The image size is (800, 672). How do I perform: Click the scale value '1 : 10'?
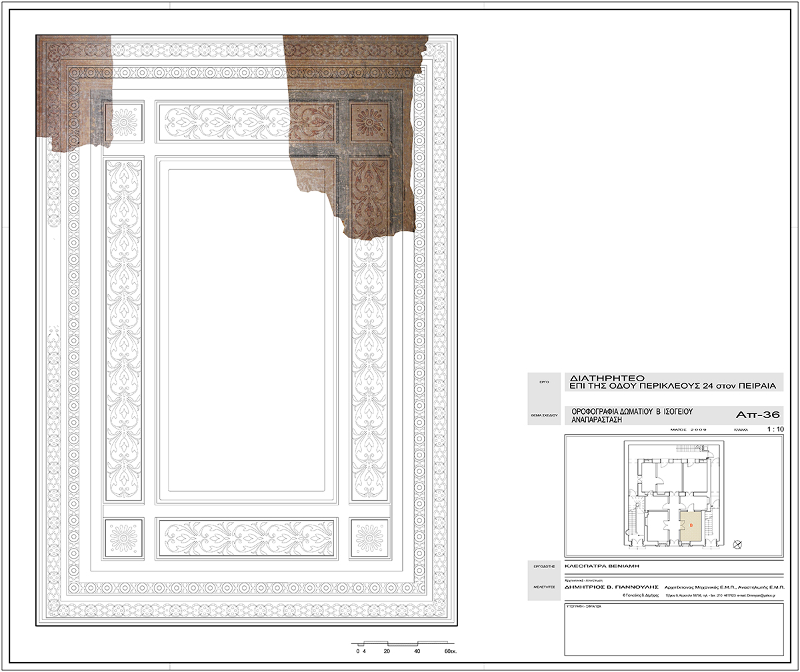[x=775, y=430]
